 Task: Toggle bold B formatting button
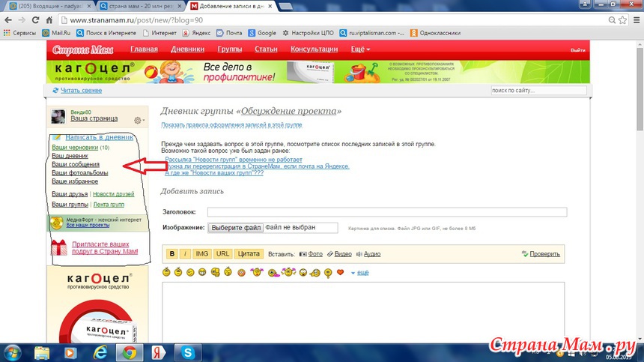pyautogui.click(x=172, y=254)
